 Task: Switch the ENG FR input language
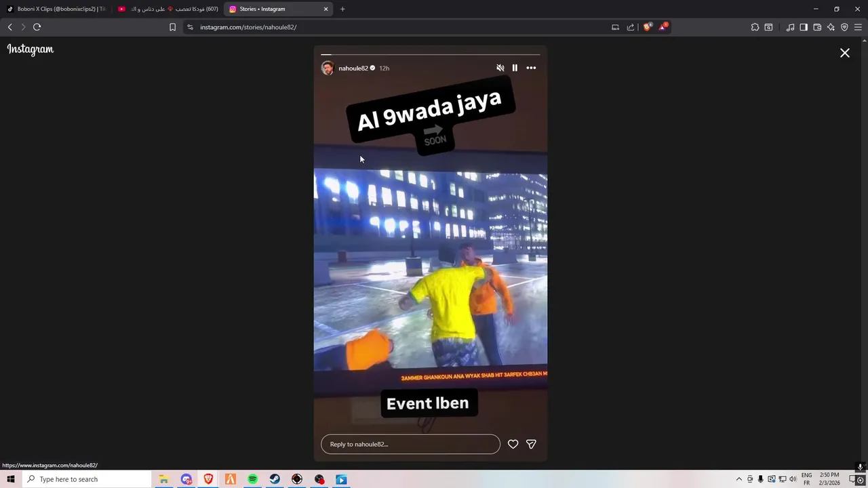(806, 479)
